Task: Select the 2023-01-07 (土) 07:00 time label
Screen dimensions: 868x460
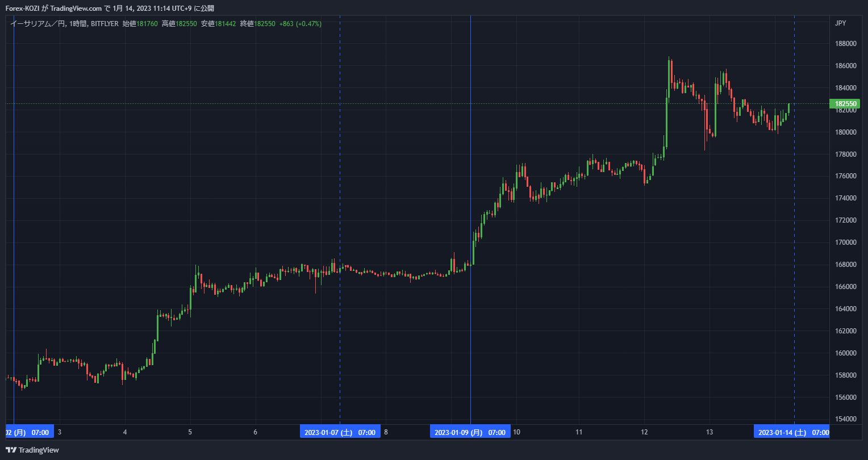Action: pyautogui.click(x=340, y=432)
